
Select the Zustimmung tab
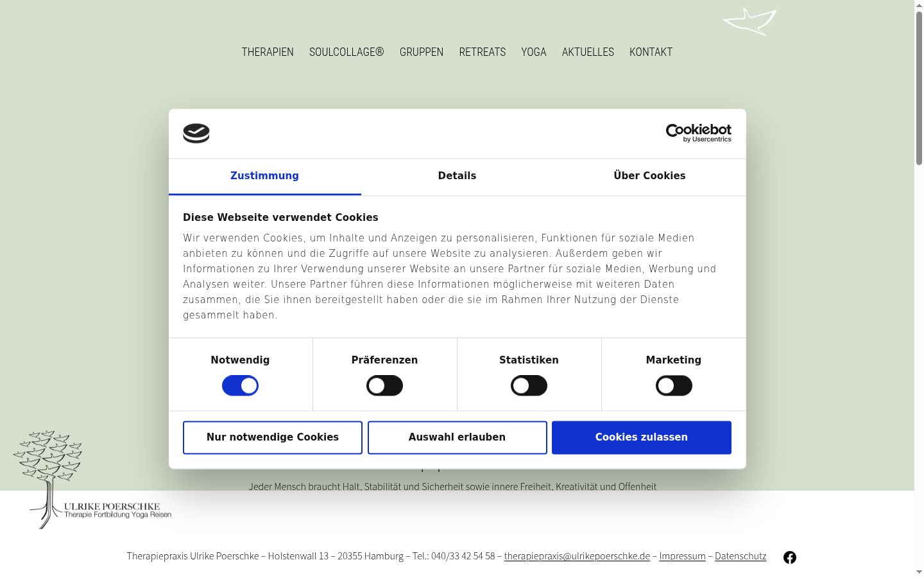264,176
